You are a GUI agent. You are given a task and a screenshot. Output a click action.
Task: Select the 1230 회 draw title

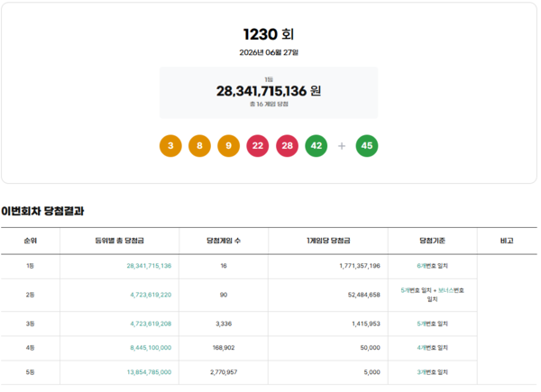click(269, 34)
